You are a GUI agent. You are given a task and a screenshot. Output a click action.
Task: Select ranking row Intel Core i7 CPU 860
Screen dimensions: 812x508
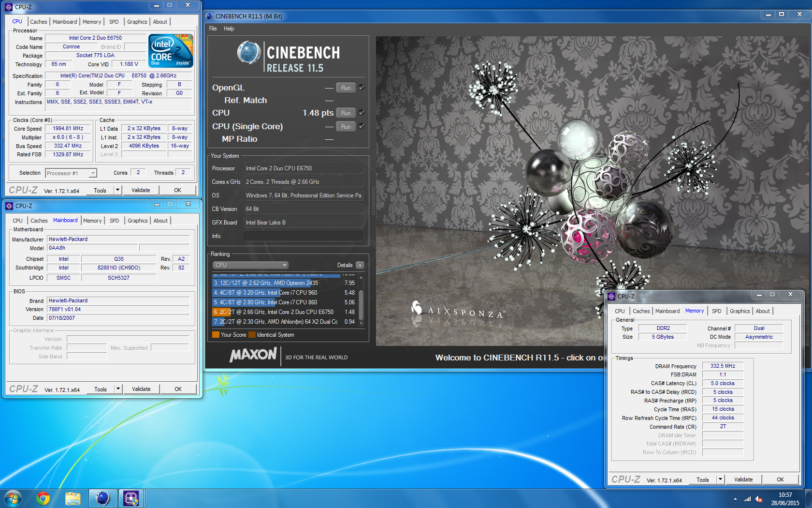coord(284,302)
